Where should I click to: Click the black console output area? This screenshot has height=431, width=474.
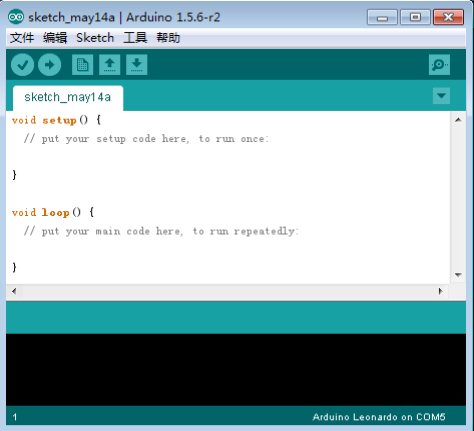pyautogui.click(x=236, y=369)
